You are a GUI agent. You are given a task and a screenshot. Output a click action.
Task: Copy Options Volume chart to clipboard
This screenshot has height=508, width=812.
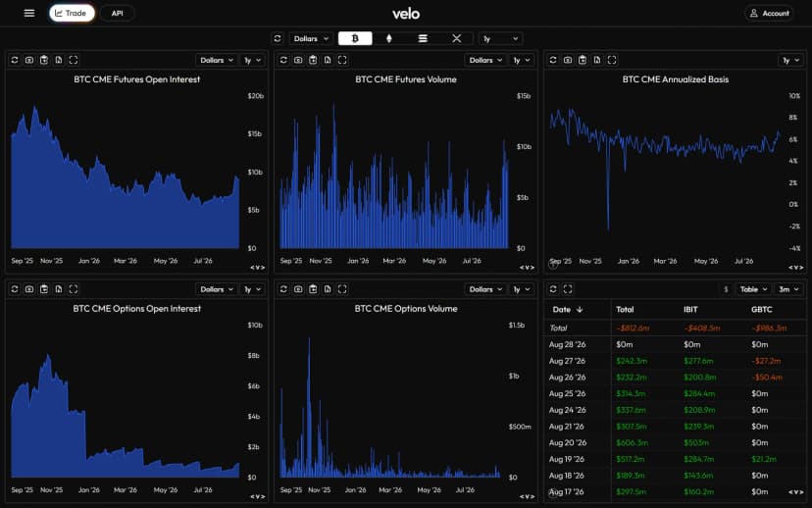313,289
